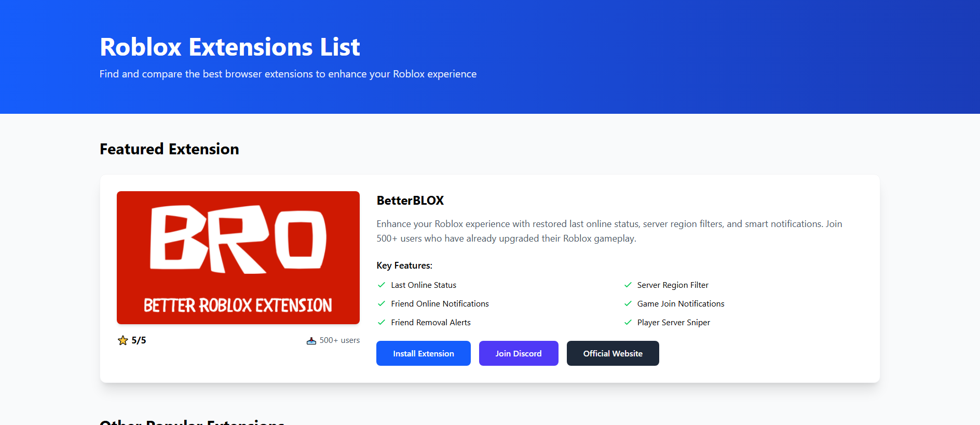
Task: Click the Server Region Filter feature text
Action: point(673,285)
